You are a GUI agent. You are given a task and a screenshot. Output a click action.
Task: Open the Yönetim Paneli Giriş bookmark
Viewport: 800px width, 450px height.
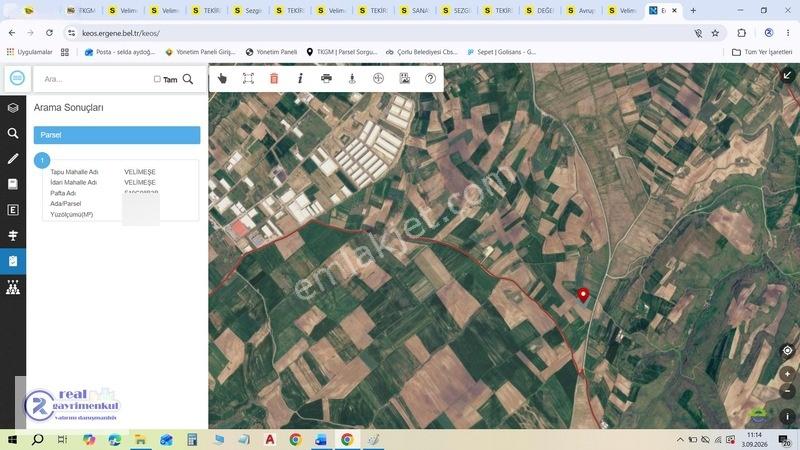click(201, 52)
